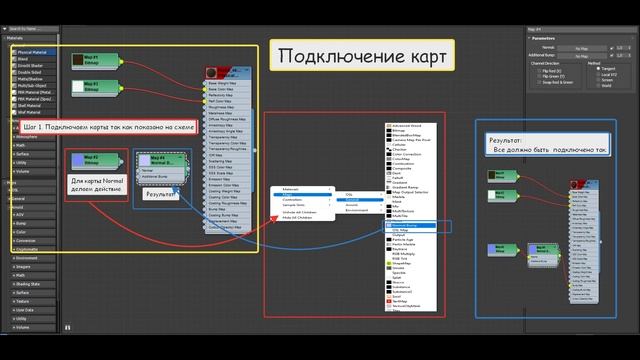Select the Tangent method radio button

click(598, 69)
